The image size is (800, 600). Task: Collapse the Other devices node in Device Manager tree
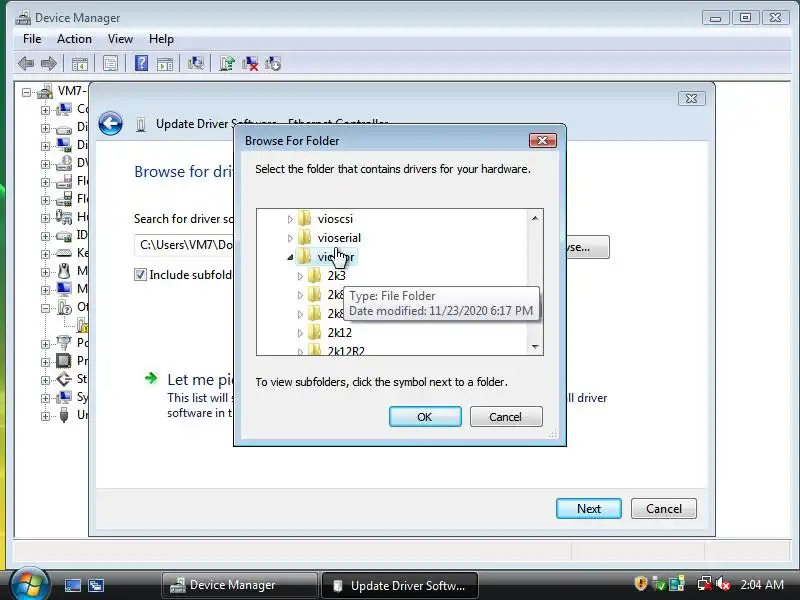tap(45, 308)
